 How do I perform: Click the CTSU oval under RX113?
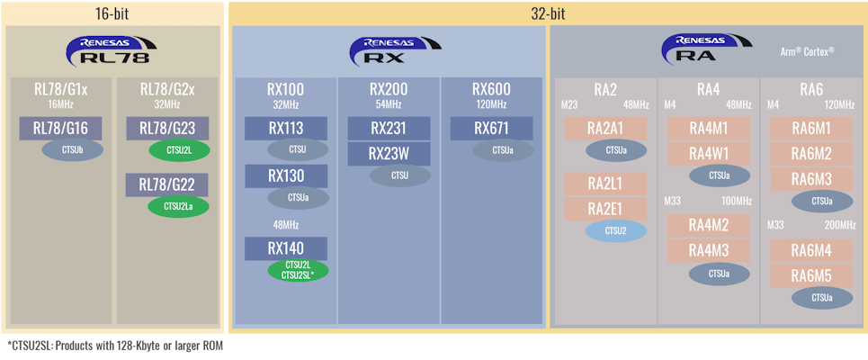click(x=298, y=149)
